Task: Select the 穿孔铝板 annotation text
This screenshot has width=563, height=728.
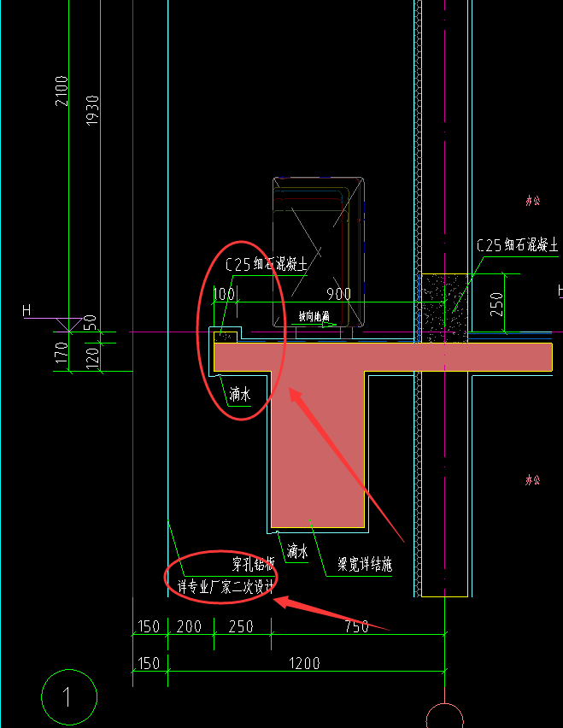Action: pos(254,564)
